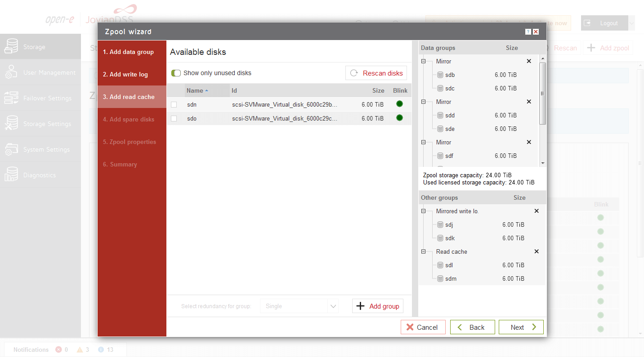Check the box for disk sdn

coord(174,104)
